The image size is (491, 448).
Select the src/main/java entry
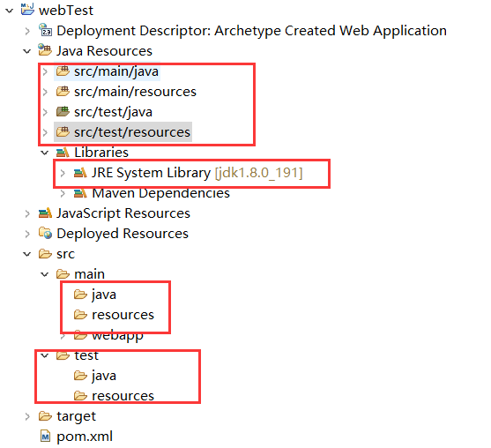[116, 71]
